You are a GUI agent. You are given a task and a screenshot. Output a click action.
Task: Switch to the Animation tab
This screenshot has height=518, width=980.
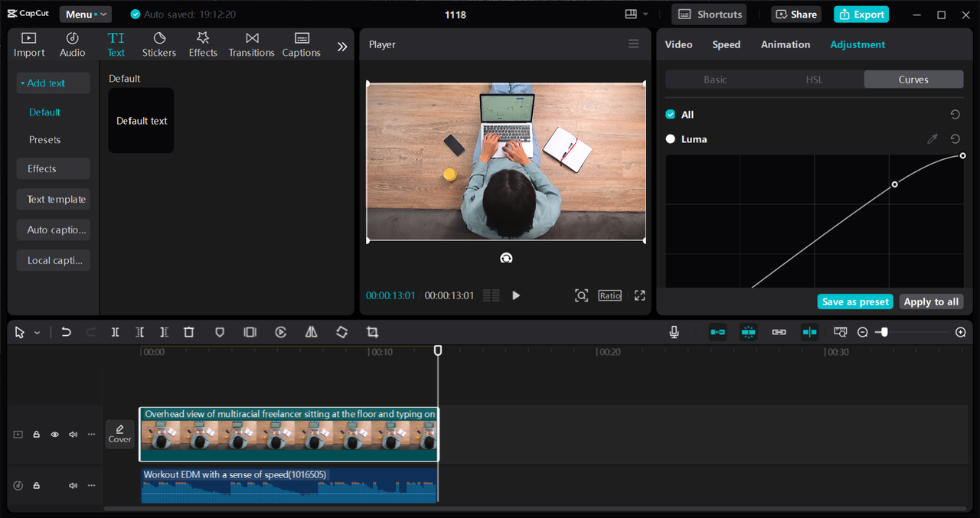[x=786, y=44]
